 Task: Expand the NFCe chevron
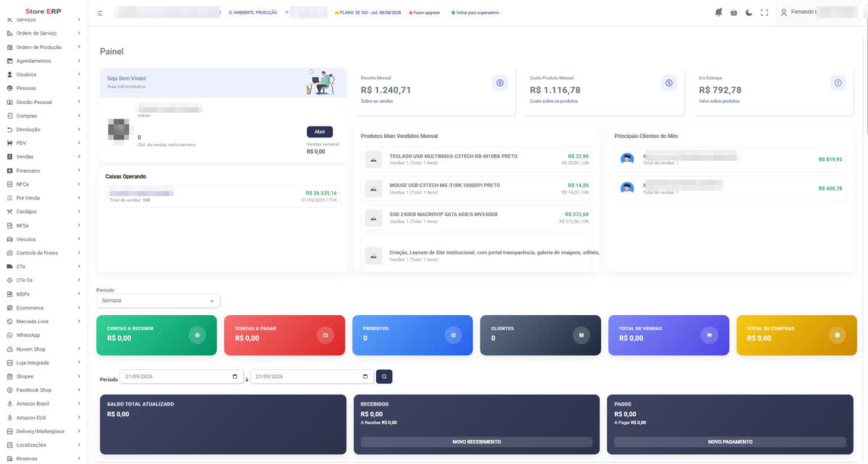79,184
